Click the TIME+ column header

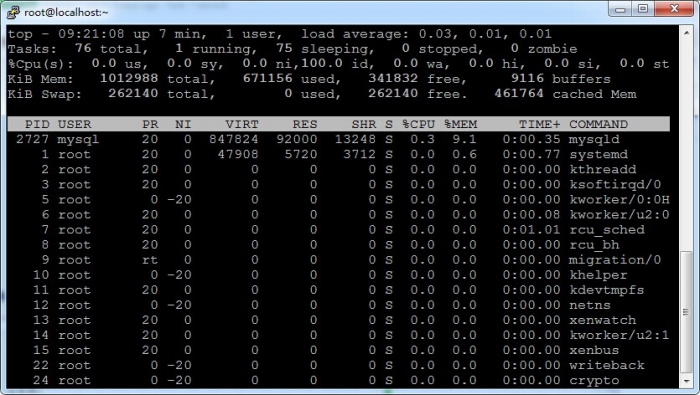(x=539, y=124)
